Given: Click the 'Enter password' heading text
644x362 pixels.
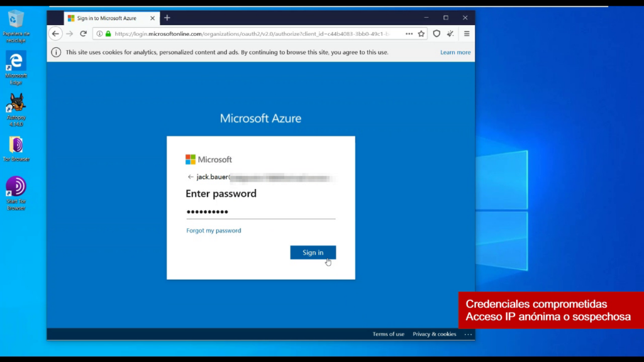Looking at the screenshot, I should 221,194.
